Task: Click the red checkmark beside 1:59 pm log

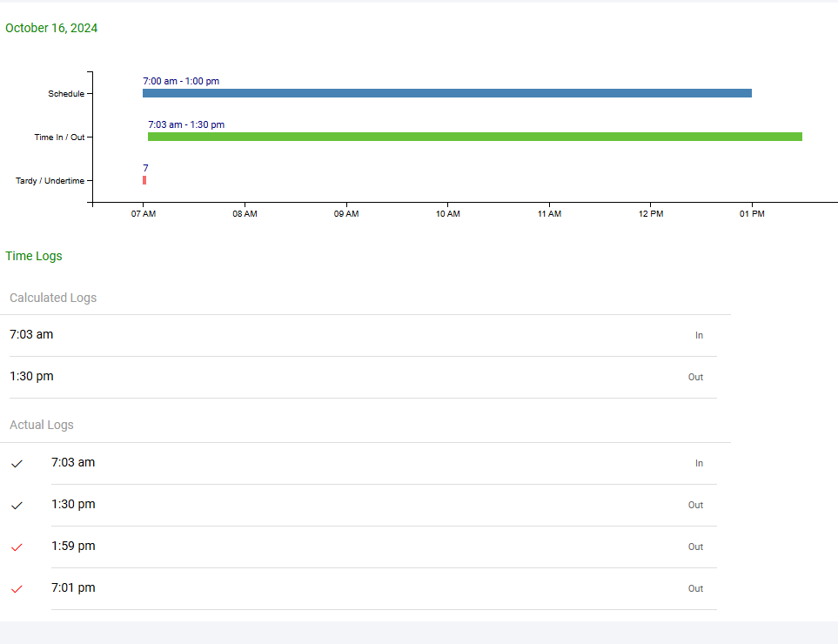Action: (17, 547)
